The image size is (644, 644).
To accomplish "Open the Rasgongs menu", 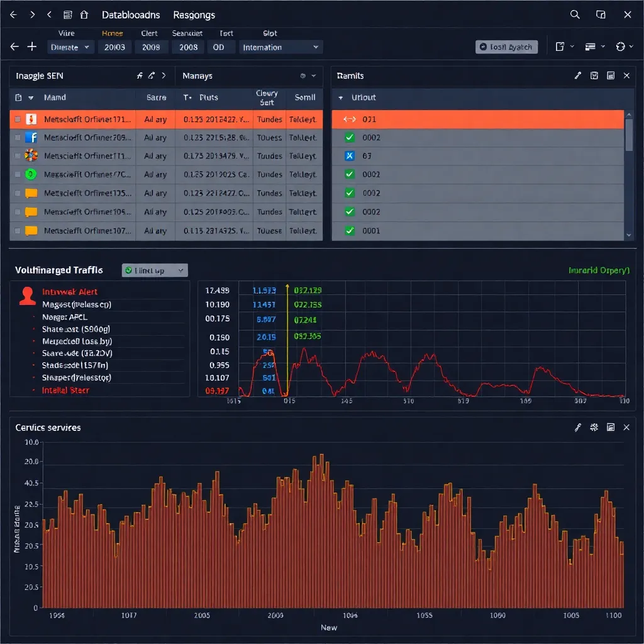I will [x=193, y=14].
